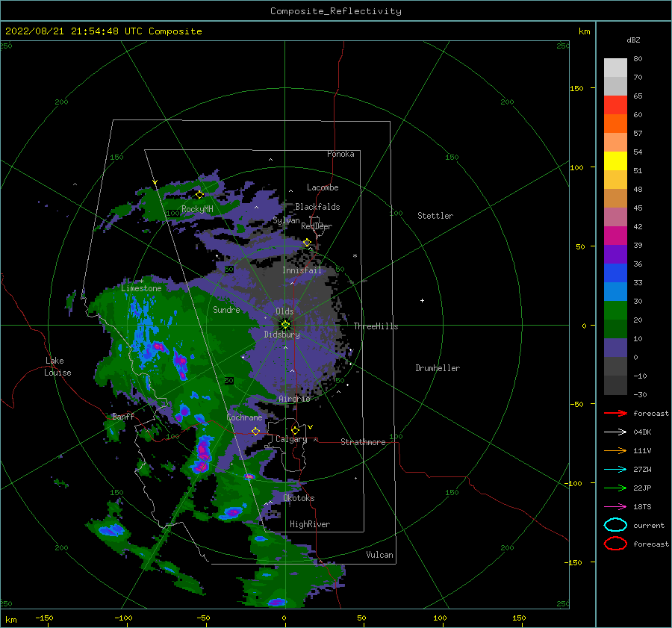Click the Calgary city label
672x628 pixels.
291,439
